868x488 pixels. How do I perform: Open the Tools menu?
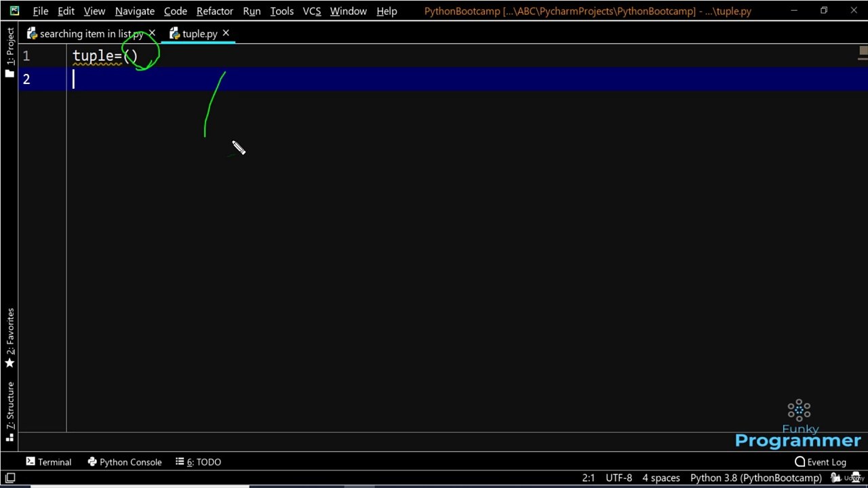point(281,12)
